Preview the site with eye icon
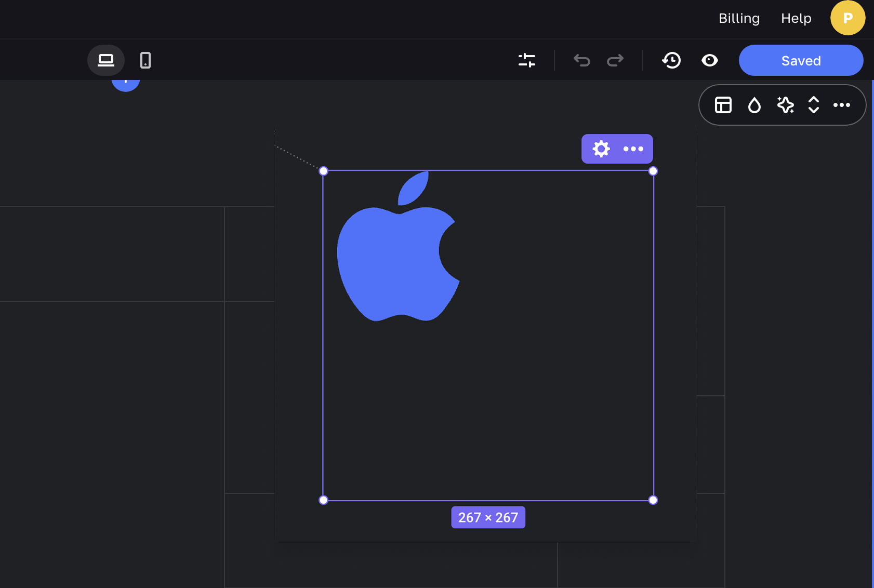Viewport: 874px width, 588px height. coord(710,60)
